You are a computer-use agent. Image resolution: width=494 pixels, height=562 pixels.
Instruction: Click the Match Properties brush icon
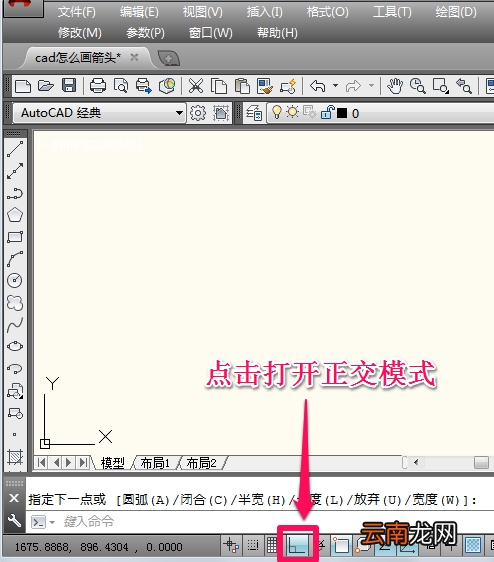(x=265, y=86)
